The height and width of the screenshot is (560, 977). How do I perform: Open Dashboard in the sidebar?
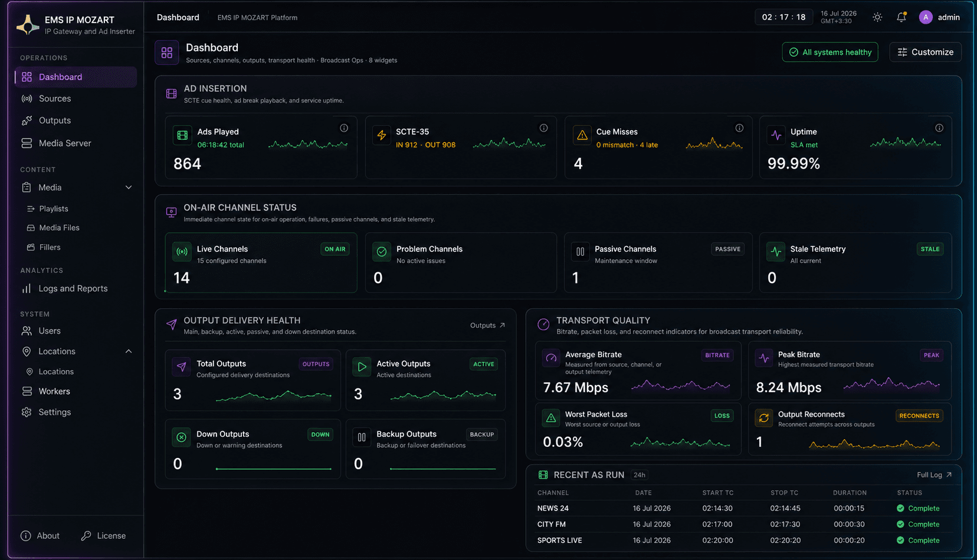tap(76, 77)
